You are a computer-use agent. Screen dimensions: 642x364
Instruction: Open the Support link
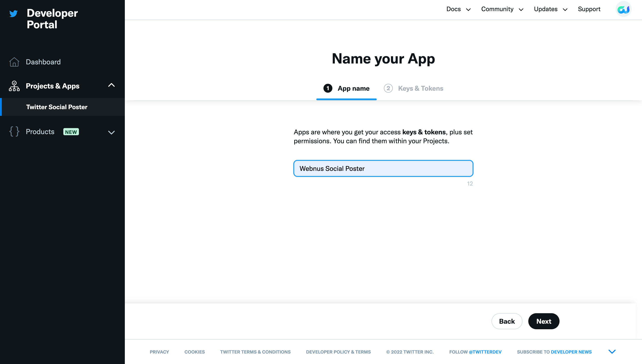589,9
